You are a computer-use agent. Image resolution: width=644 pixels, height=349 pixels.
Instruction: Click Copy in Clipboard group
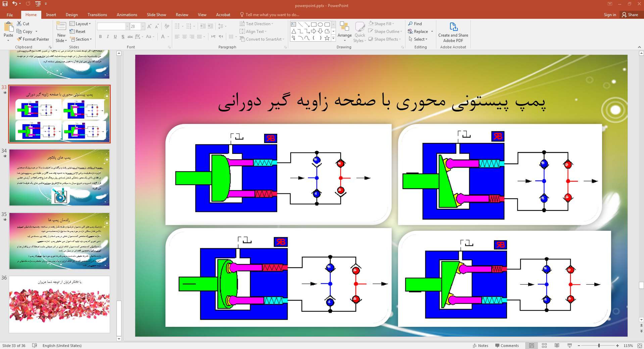pos(24,32)
